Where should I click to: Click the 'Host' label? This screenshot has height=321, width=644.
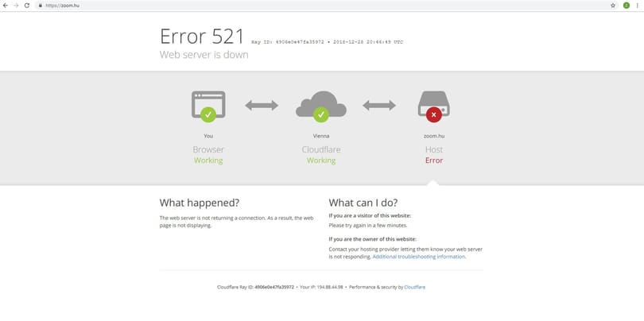pyautogui.click(x=434, y=149)
